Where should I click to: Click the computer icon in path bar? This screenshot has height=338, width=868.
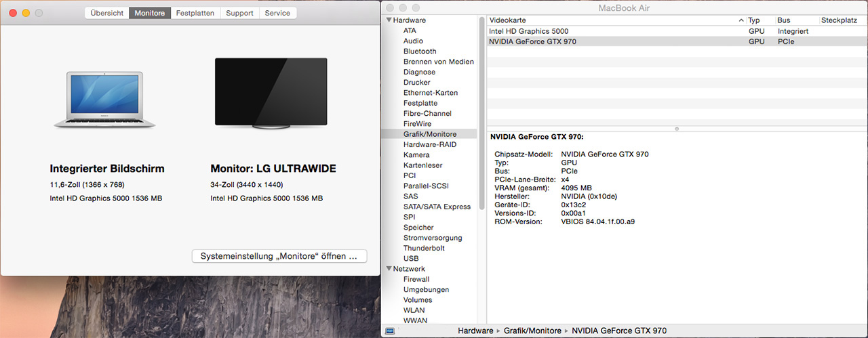coord(390,331)
